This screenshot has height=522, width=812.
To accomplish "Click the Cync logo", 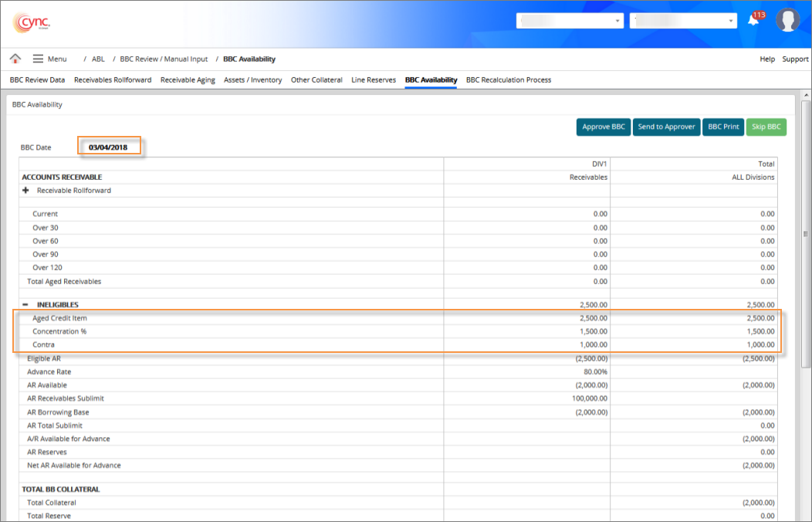I will (32, 21).
